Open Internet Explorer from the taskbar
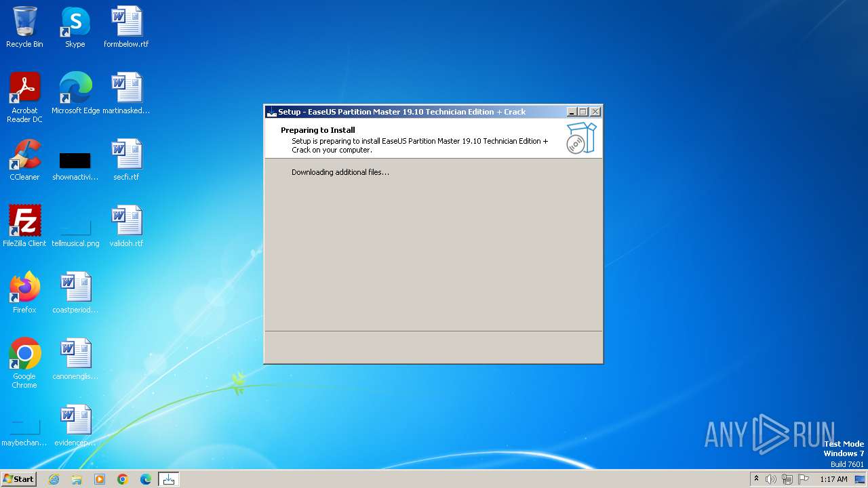The image size is (868, 488). pyautogui.click(x=54, y=479)
